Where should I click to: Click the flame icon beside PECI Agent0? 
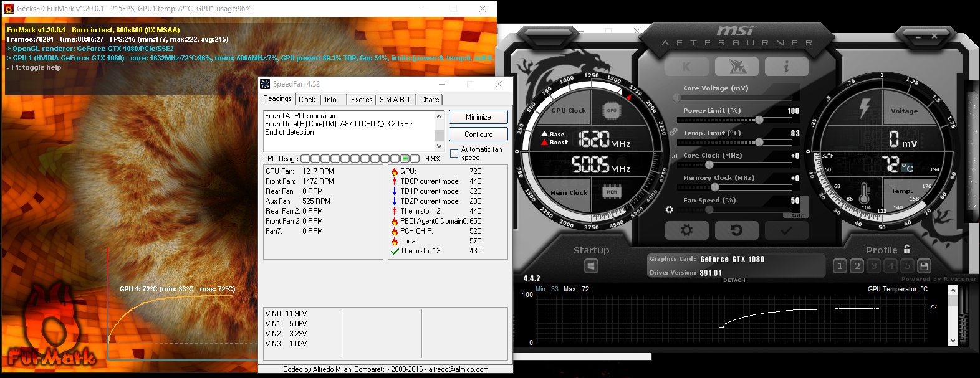click(x=395, y=221)
